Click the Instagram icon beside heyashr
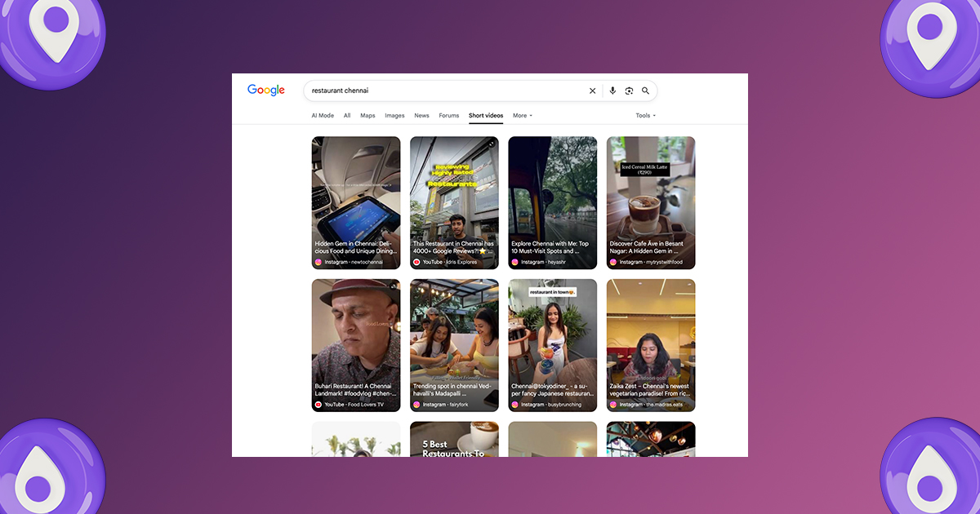Image resolution: width=980 pixels, height=514 pixels. (x=514, y=263)
